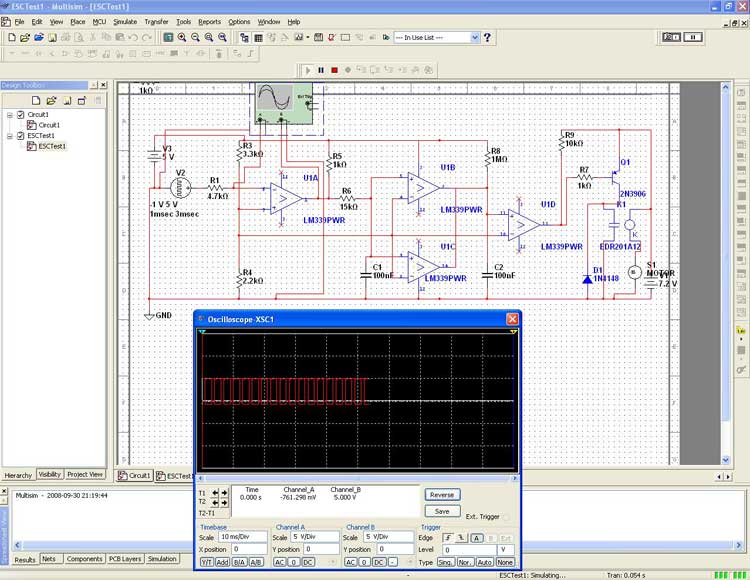Set Channel B coupling to DC

[x=379, y=562]
